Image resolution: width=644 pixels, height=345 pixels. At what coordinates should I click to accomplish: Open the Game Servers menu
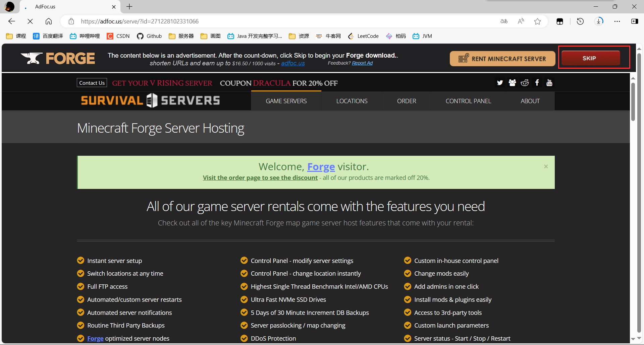286,101
